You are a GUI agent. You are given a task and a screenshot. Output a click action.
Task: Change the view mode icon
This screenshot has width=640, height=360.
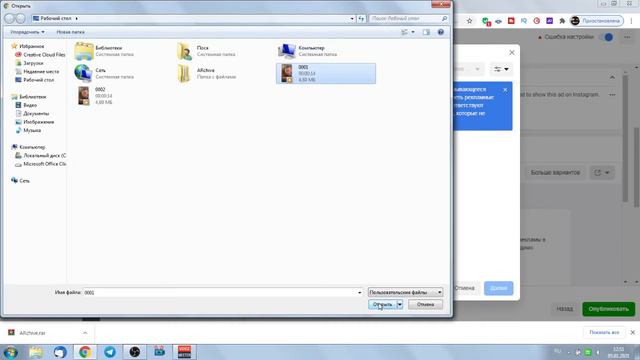(x=404, y=32)
